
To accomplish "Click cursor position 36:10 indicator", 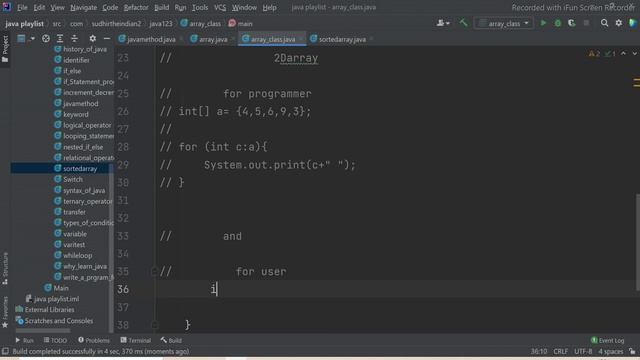I will 539,351.
